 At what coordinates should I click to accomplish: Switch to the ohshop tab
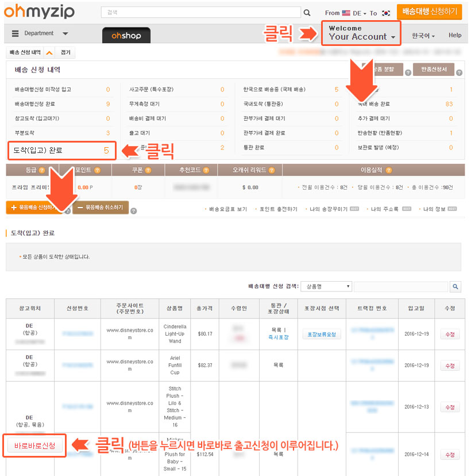(126, 36)
